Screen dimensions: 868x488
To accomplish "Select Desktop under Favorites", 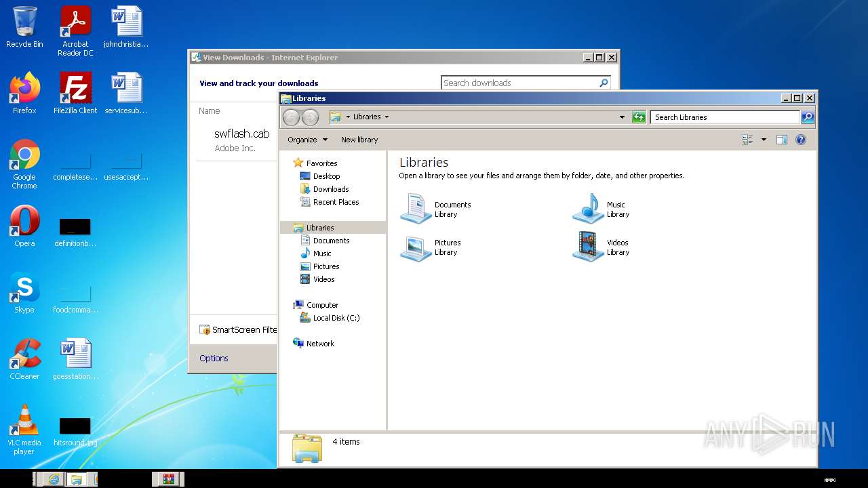I will tap(326, 176).
